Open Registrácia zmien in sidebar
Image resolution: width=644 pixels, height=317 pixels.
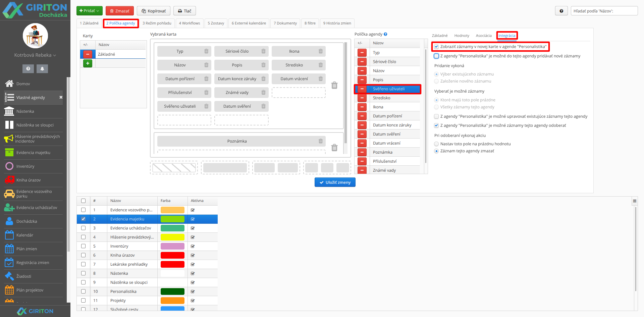pos(33,262)
